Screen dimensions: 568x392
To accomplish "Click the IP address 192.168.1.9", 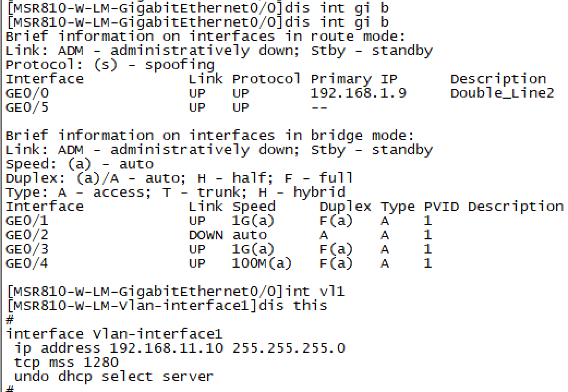I will click(358, 93).
